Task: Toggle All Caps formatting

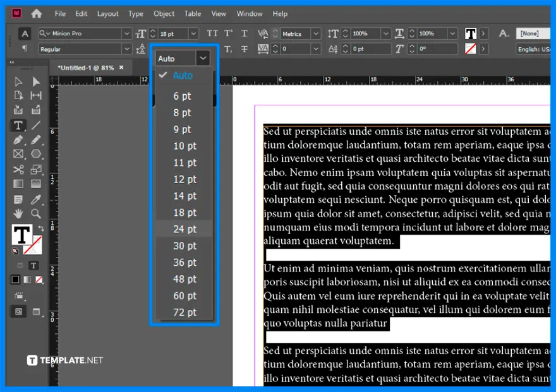Action: (212, 33)
